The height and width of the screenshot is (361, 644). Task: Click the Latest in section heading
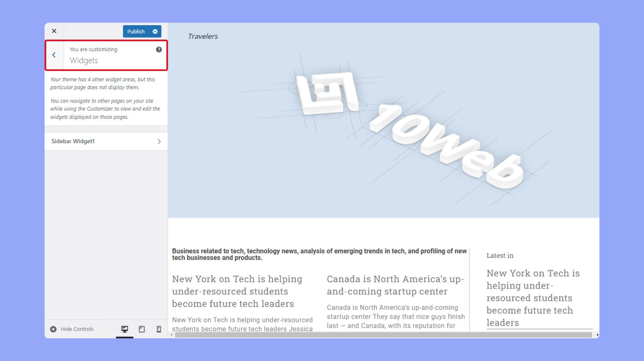pyautogui.click(x=500, y=255)
